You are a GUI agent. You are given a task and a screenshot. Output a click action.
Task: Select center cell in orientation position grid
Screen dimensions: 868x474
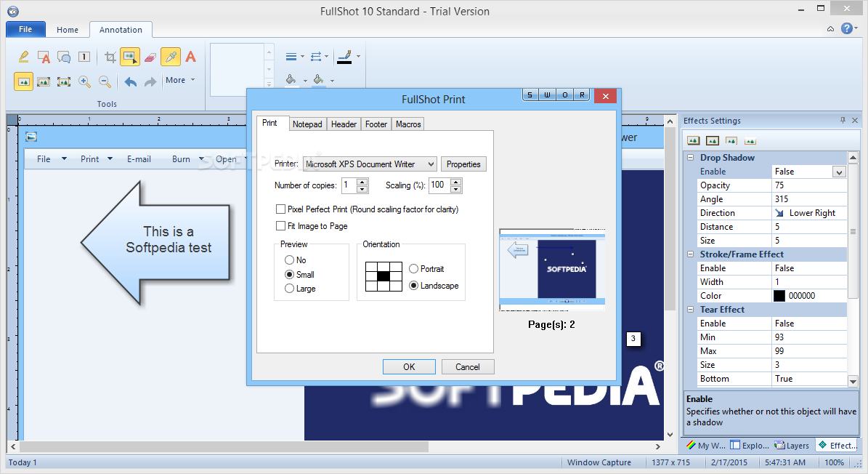pos(384,276)
